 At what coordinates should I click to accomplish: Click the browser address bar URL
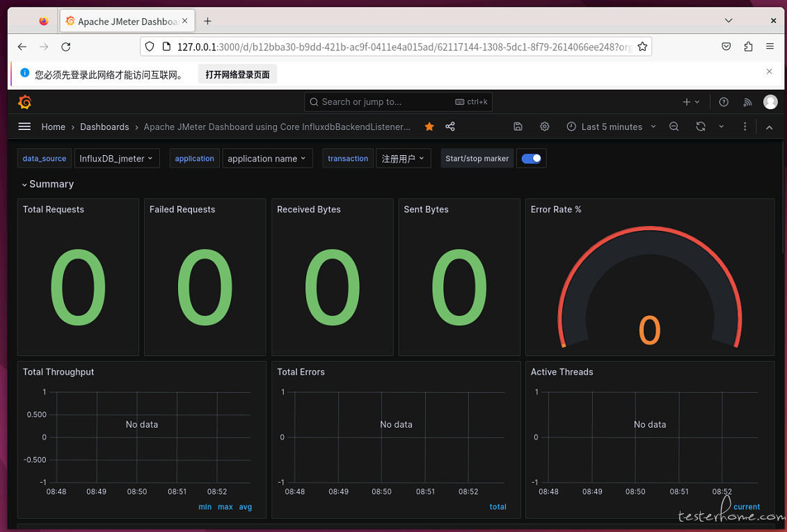[404, 47]
